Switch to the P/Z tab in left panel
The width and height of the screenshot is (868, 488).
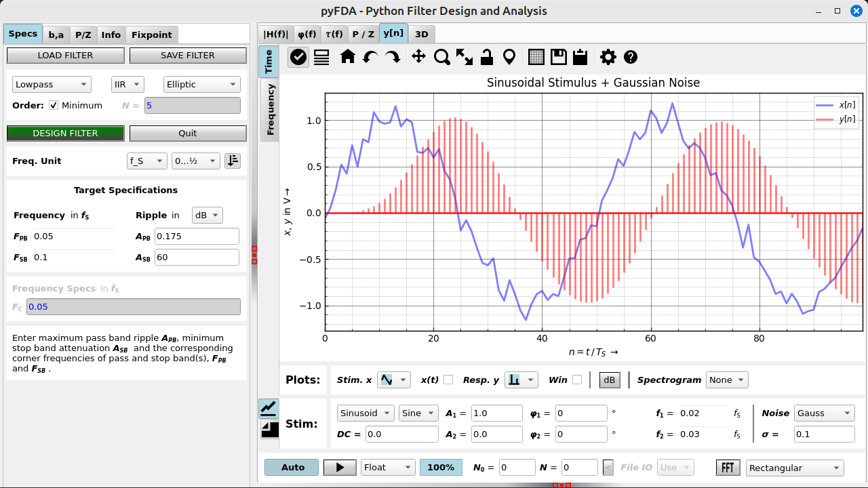(x=83, y=35)
